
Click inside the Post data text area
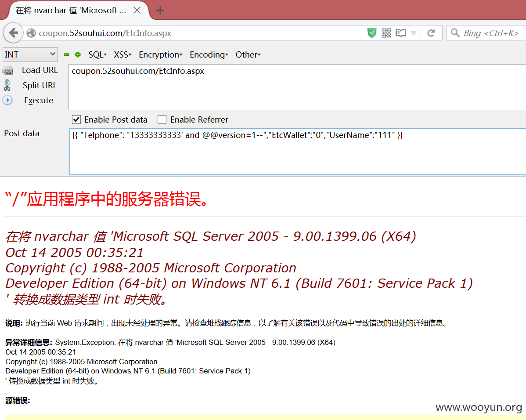point(298,152)
